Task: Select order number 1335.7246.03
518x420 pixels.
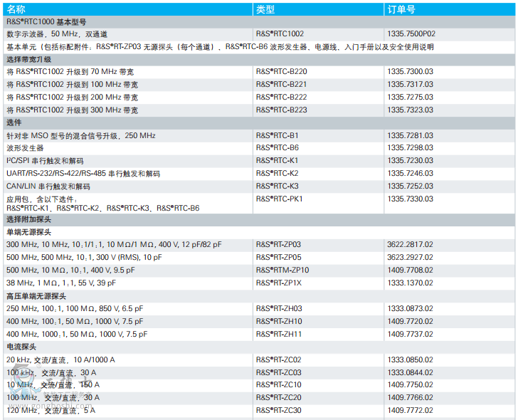Action: [x=410, y=174]
